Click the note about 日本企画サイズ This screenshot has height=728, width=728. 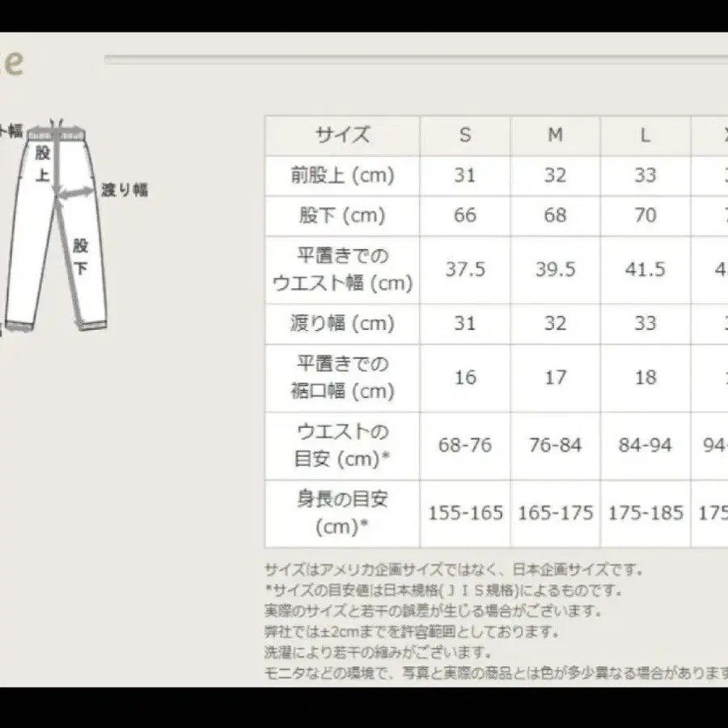(454, 569)
